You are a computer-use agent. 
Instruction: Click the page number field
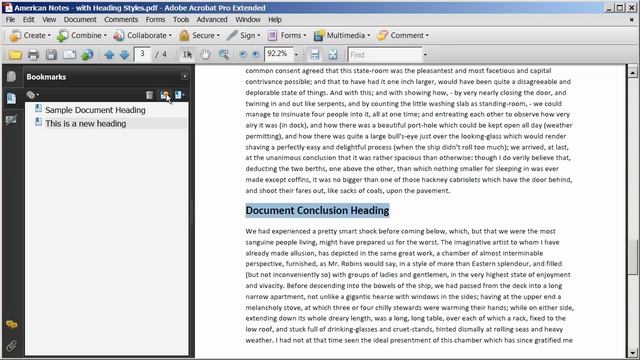click(142, 55)
